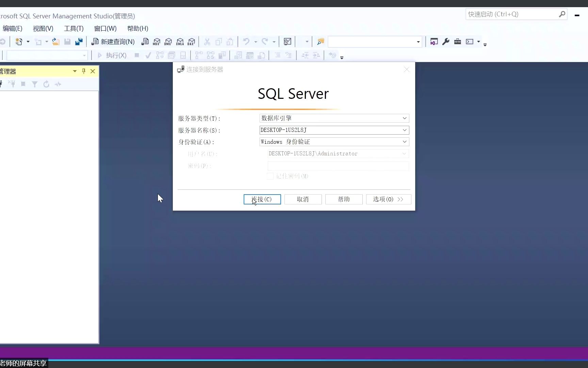Open the disabled User name dropdown
This screenshot has width=588, height=368.
click(x=404, y=154)
